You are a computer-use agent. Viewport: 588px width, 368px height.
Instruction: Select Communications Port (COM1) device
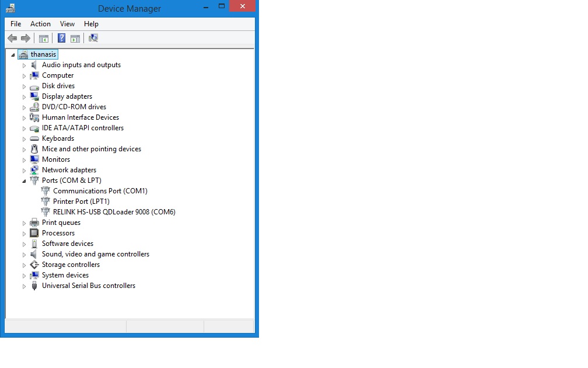click(100, 191)
